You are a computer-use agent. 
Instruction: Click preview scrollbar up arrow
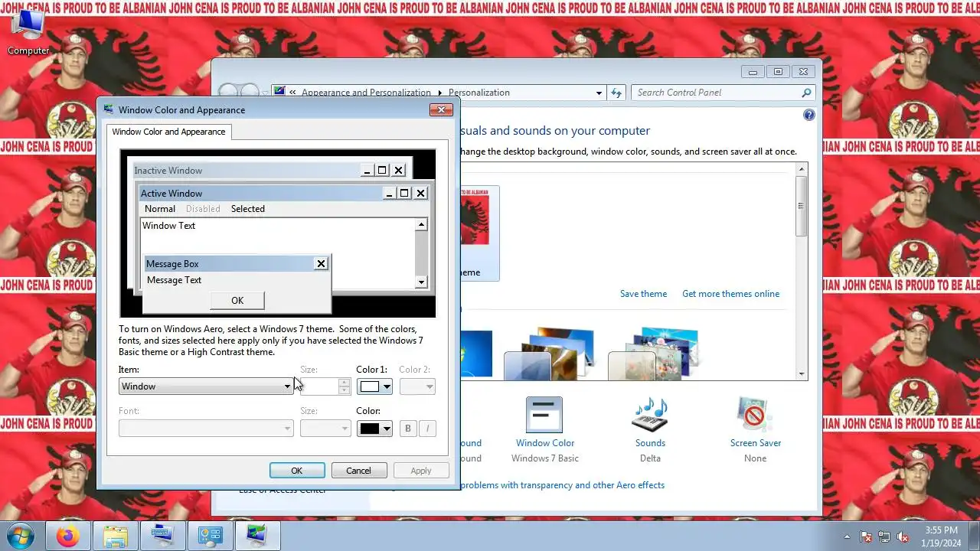tap(421, 225)
